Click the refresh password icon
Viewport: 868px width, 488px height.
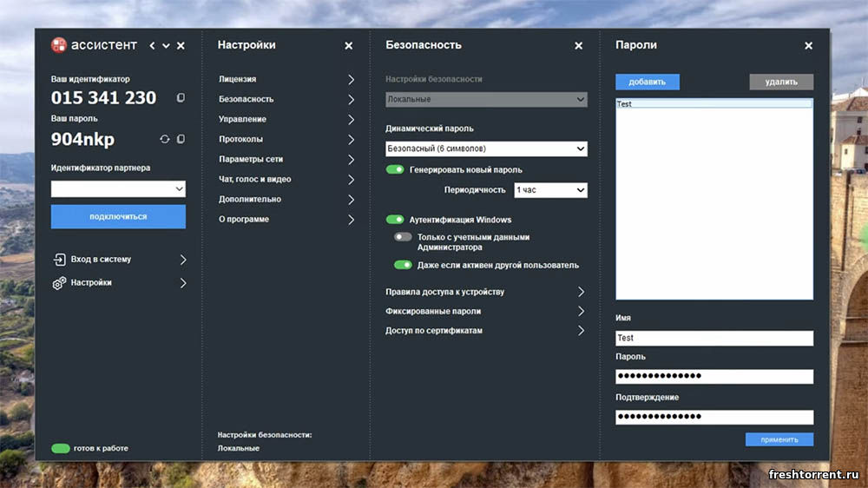(x=165, y=139)
